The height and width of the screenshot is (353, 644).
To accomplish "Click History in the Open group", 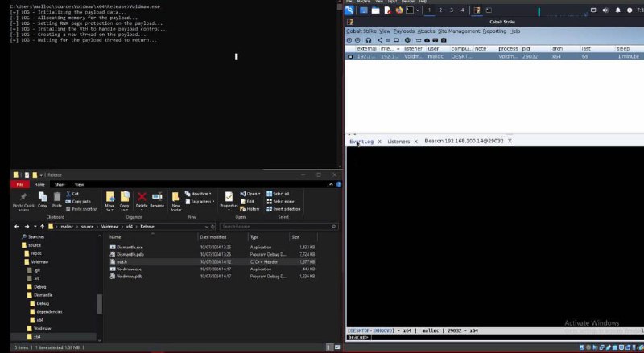I will [250, 209].
